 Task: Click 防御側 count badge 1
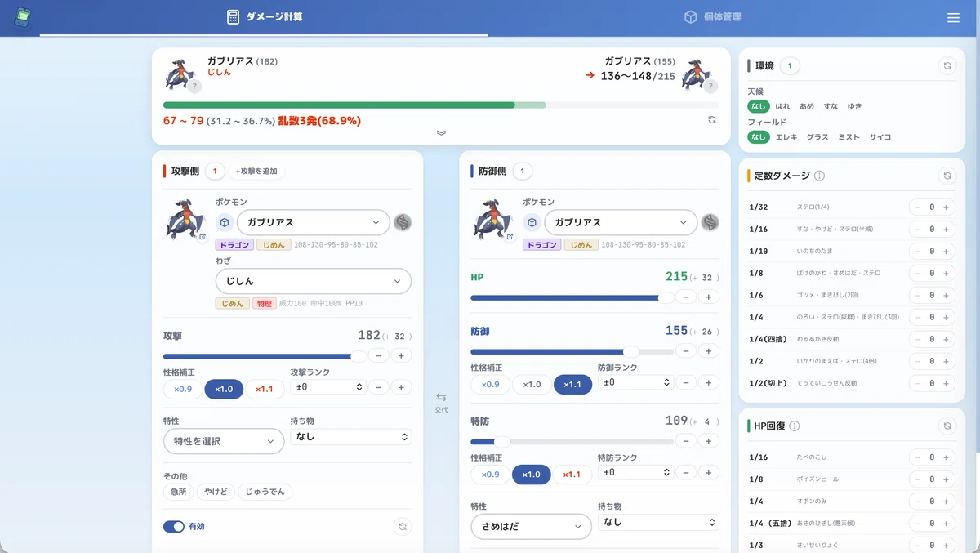522,172
